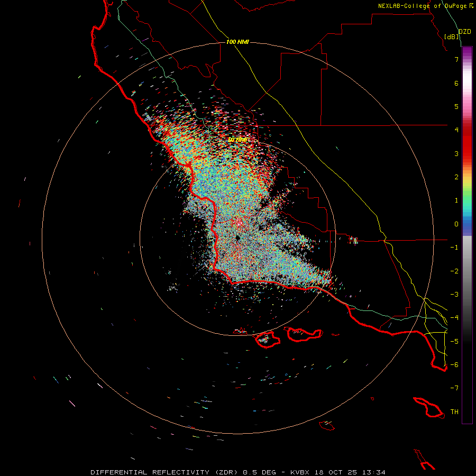Click the 7 value on color scale

(456, 59)
